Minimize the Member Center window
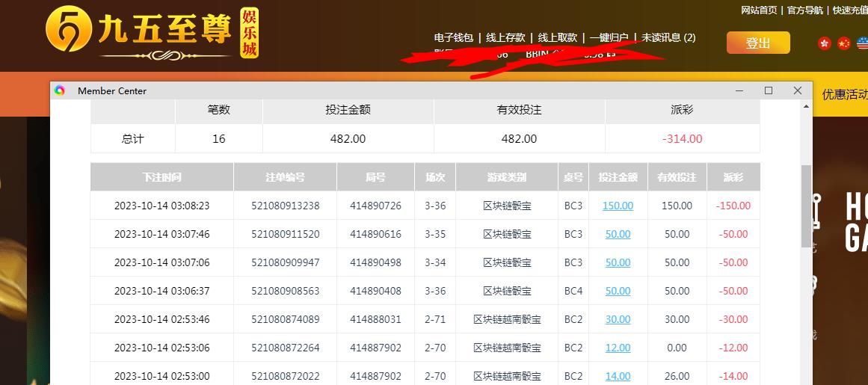 [x=739, y=90]
